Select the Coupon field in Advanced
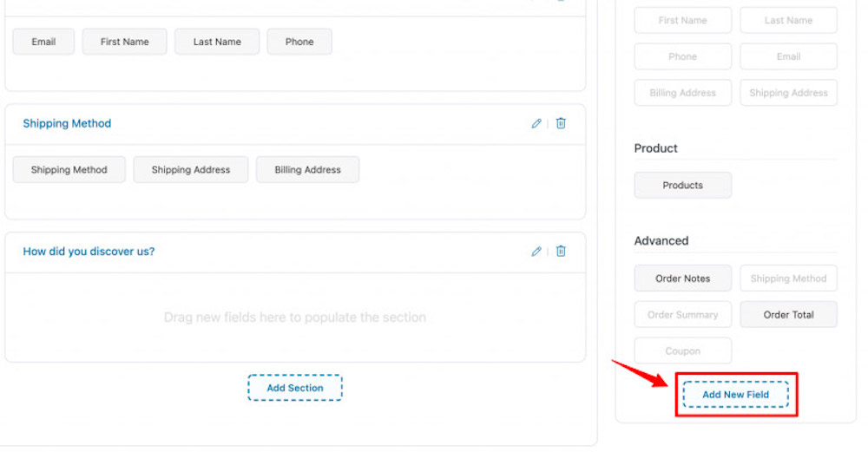Viewport: 868px width, 452px height. click(x=682, y=351)
